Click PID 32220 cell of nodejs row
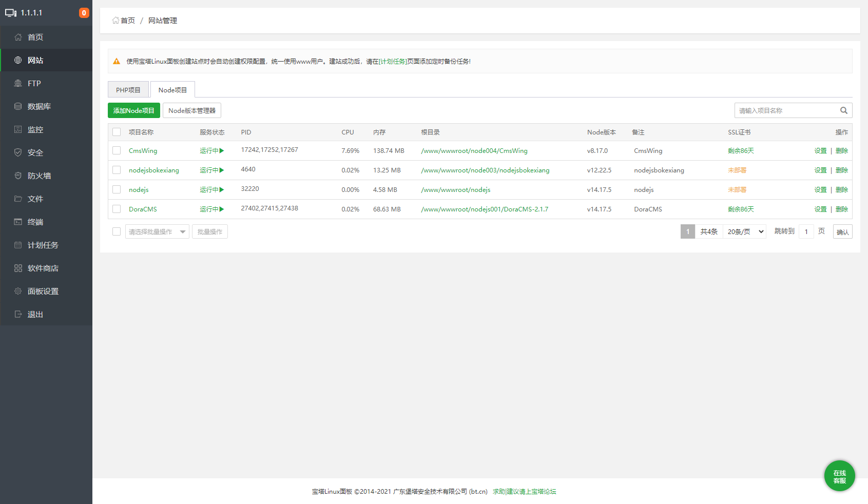The height and width of the screenshot is (504, 868). pyautogui.click(x=250, y=189)
